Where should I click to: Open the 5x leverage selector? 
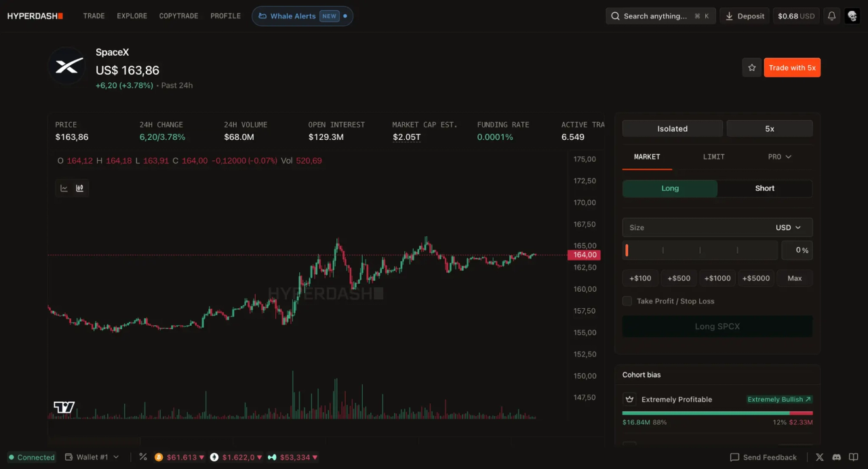770,128
